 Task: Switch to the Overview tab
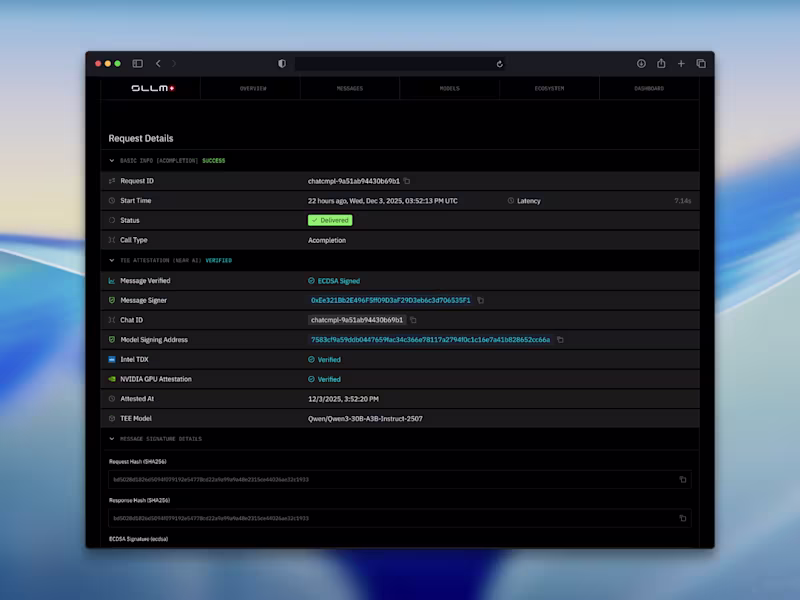[x=253, y=89]
